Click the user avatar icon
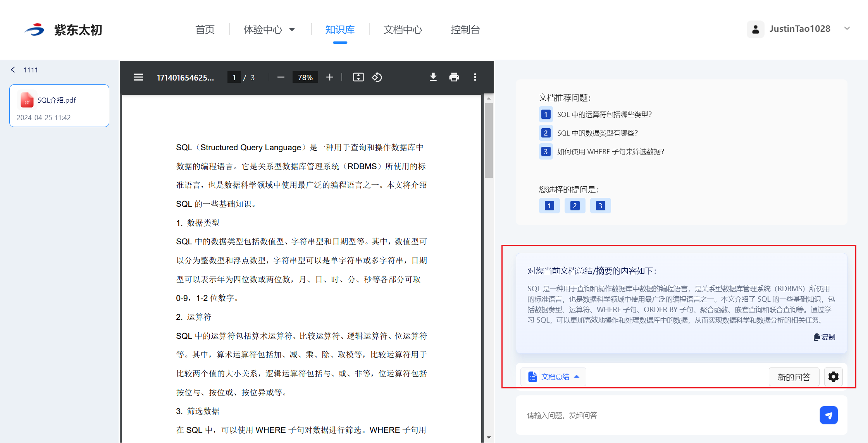This screenshot has width=868, height=443. [x=755, y=29]
